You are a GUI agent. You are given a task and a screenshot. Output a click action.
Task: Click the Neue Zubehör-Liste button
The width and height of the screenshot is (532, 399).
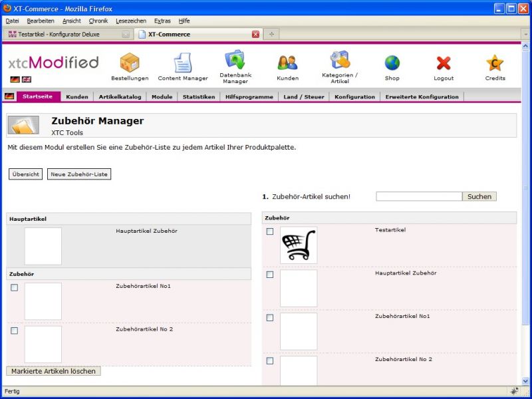79,174
